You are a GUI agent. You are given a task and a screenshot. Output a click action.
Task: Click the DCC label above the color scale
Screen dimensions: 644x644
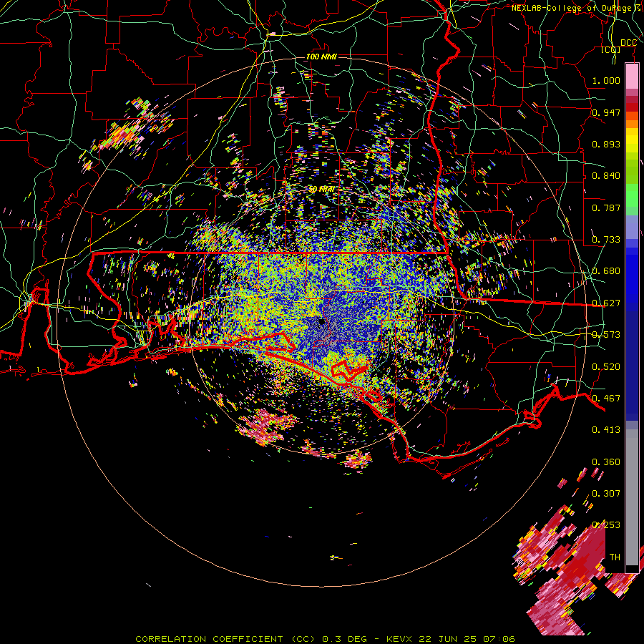(628, 43)
